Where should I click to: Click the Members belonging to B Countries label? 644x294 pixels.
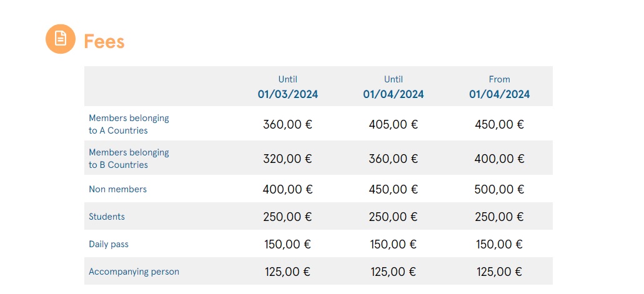coord(129,159)
